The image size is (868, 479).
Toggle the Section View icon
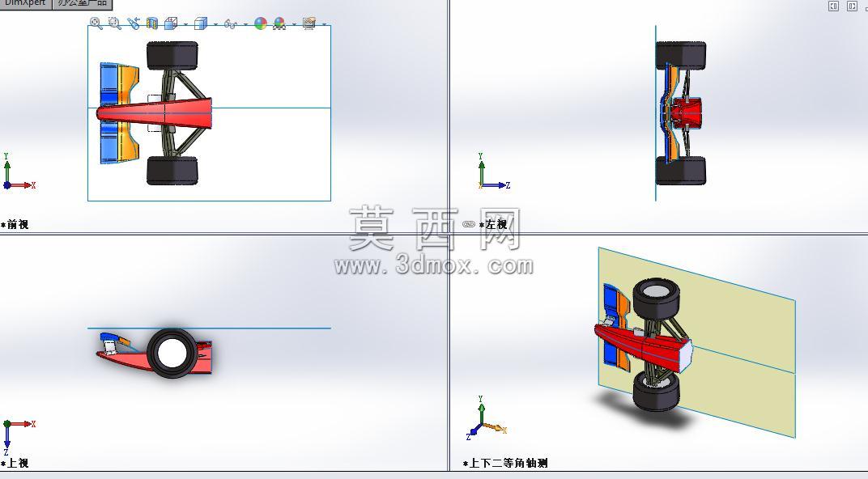coord(152,23)
